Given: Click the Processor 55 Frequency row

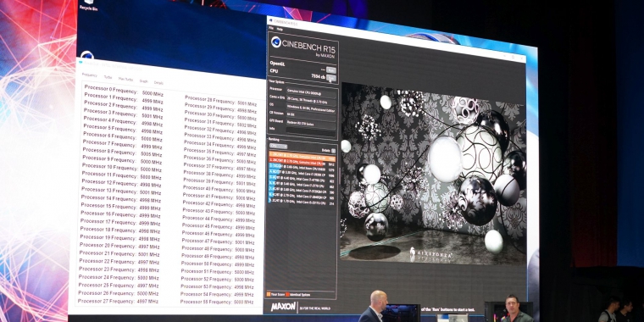Looking at the screenshot, I should point(217,302).
